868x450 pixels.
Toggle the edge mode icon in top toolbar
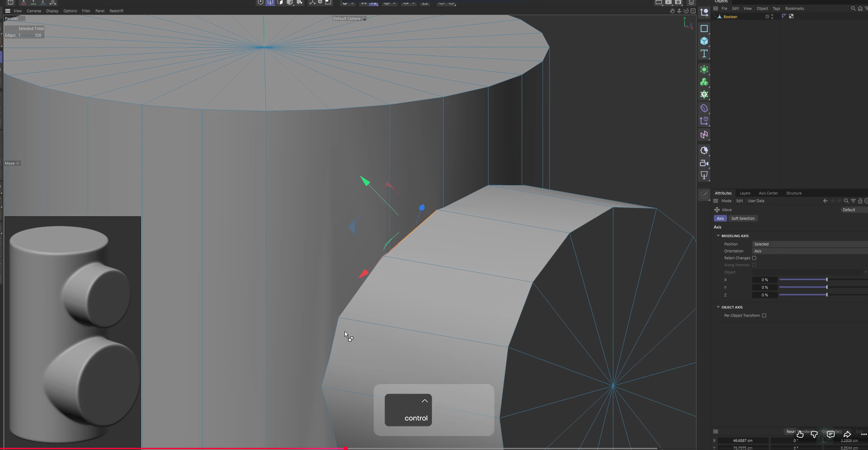click(x=270, y=2)
